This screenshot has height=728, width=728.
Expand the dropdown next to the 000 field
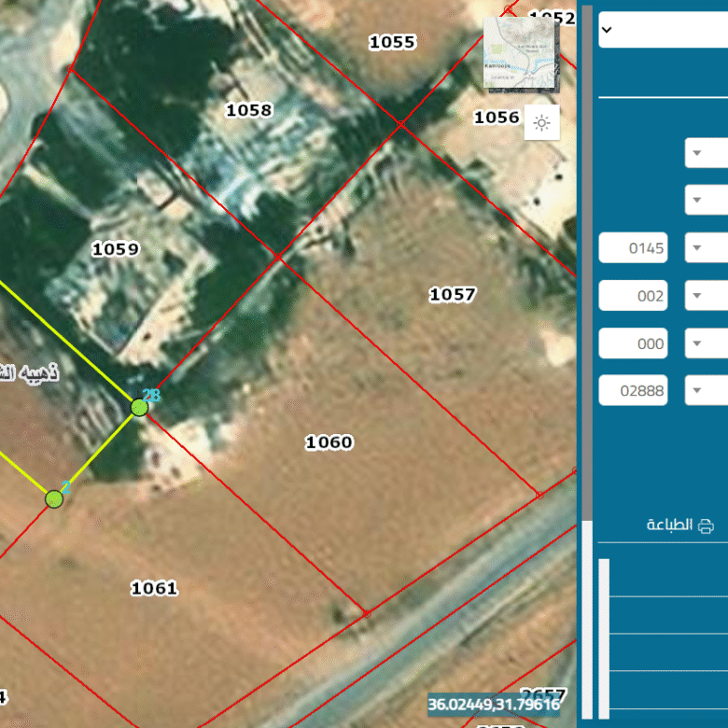point(705,343)
